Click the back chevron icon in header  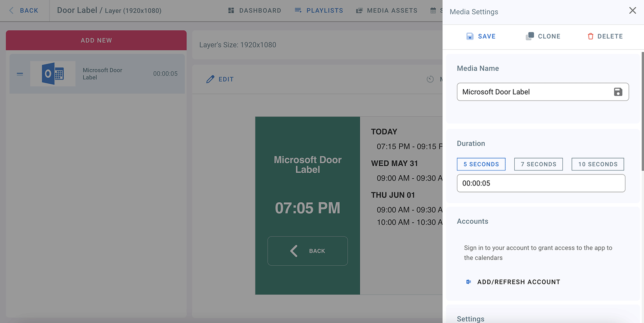click(11, 10)
